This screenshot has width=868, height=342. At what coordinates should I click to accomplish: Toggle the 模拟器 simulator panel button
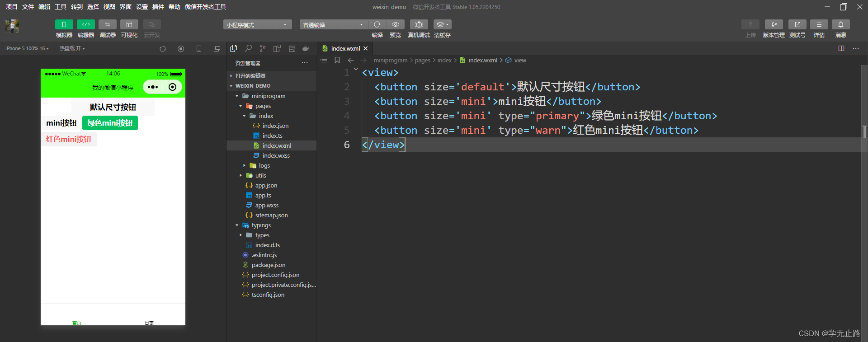coord(64,24)
